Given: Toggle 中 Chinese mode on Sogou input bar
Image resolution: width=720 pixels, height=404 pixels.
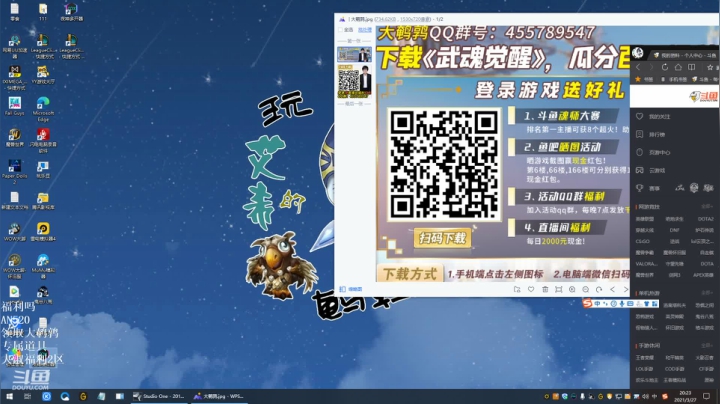Looking at the screenshot, I should coord(597,304).
